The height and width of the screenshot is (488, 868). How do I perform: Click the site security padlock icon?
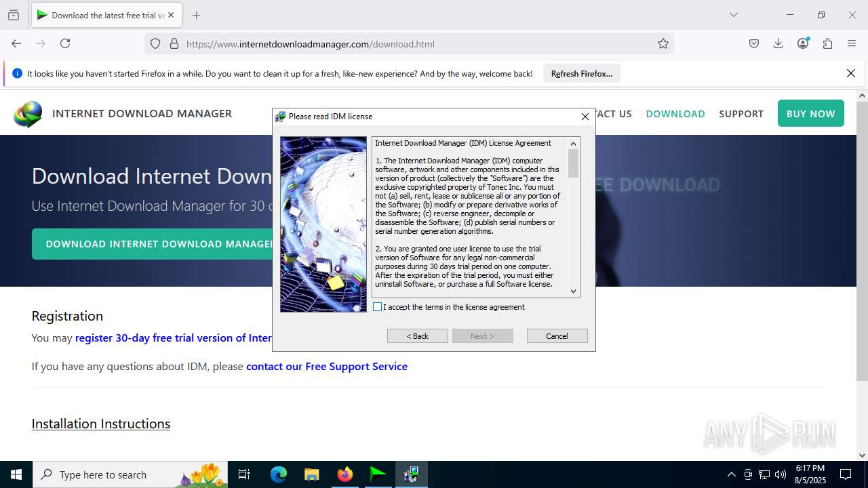(x=174, y=43)
